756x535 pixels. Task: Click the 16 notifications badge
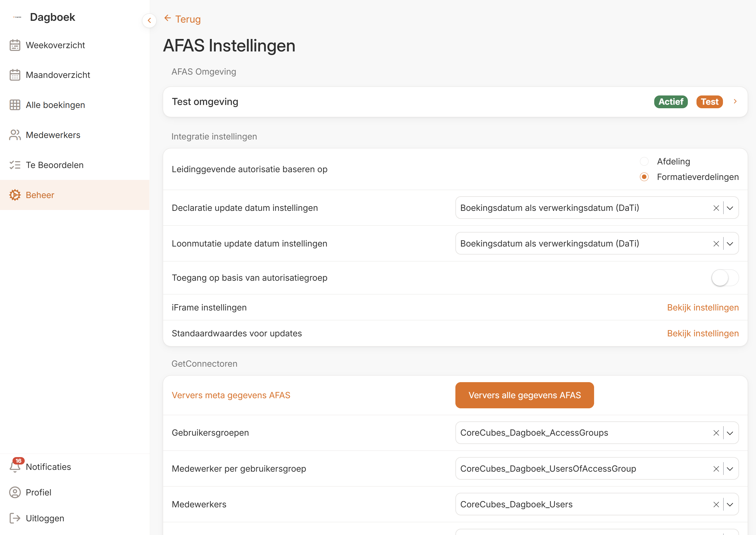(x=18, y=461)
